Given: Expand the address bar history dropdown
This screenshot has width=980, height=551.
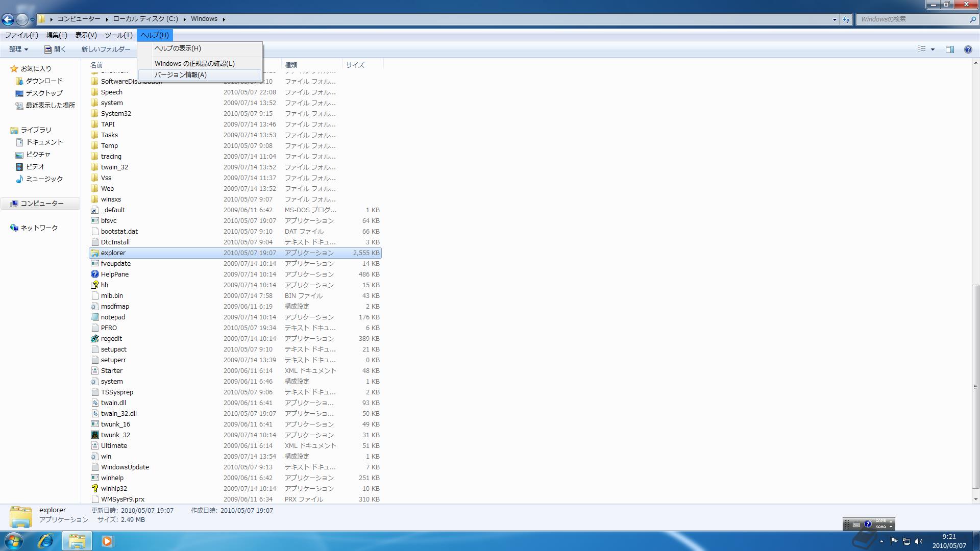Looking at the screenshot, I should pos(835,19).
